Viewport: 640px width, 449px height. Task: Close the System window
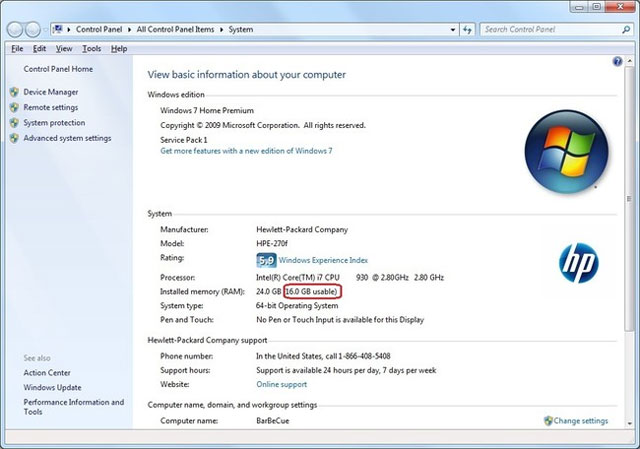coord(620,7)
